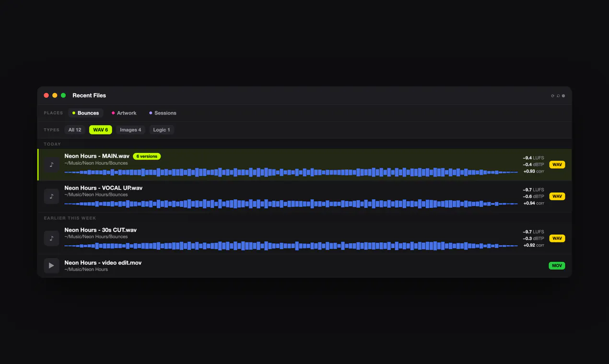This screenshot has height=364, width=609.
Task: Filter by Logic 1
Action: click(x=161, y=130)
